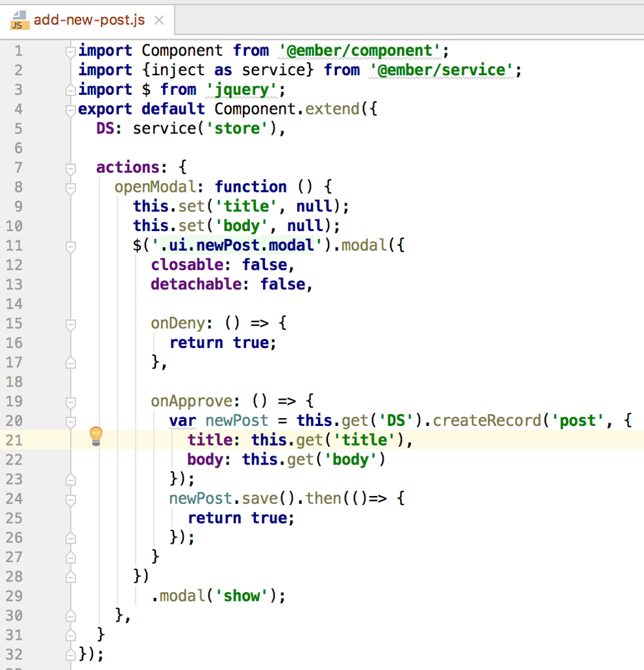
Task: Click fold end marker at line 17
Action: (x=71, y=363)
